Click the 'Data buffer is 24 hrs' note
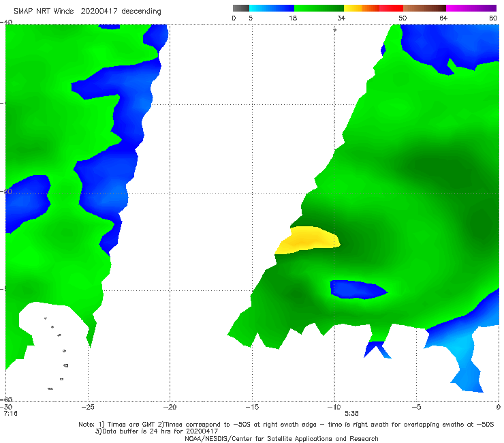504x443 pixels. pyautogui.click(x=157, y=431)
